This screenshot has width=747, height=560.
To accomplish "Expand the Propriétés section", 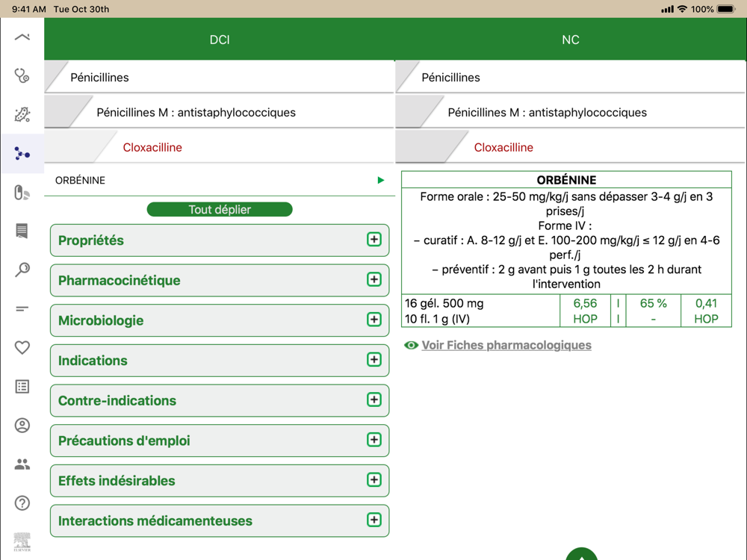I will [220, 240].
